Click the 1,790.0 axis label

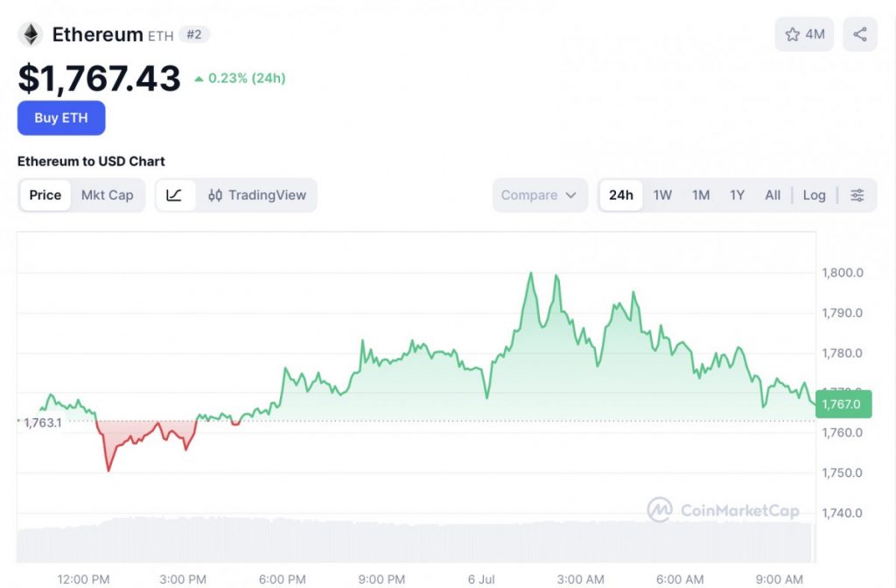point(842,312)
